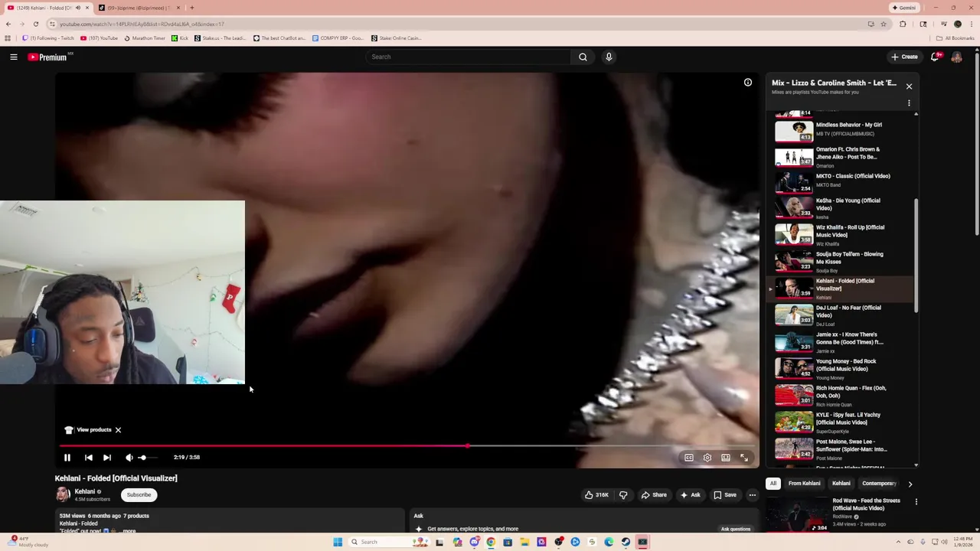Skip to previous video in mix

coord(88,458)
